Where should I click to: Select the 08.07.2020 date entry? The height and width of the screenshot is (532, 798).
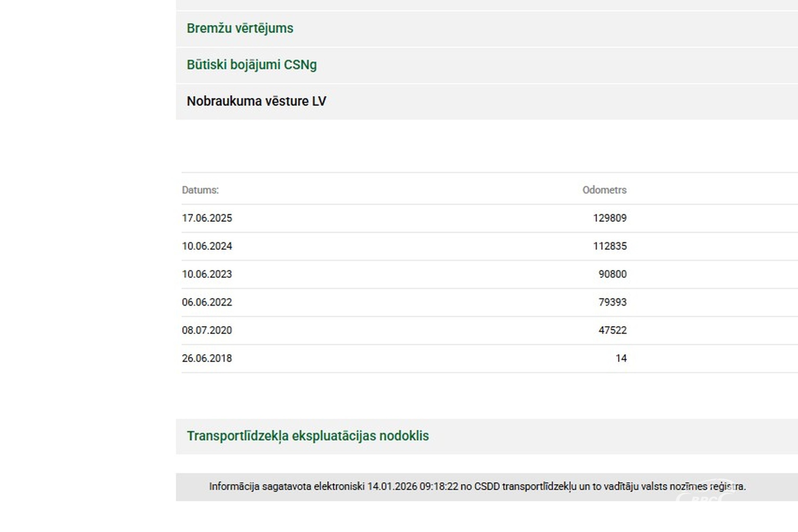207,331
